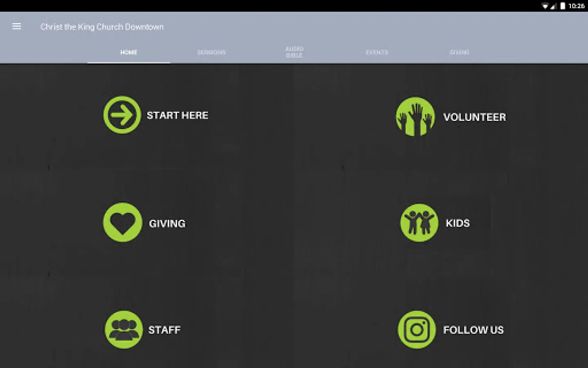Tap the group of people Staff icon
Viewport: 588px width, 368px height.
(124, 330)
